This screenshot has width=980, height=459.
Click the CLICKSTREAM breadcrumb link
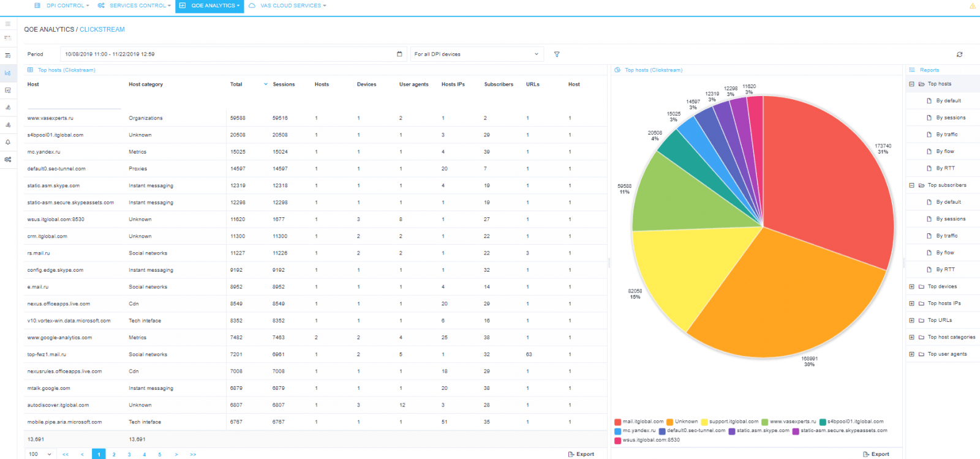coord(102,29)
